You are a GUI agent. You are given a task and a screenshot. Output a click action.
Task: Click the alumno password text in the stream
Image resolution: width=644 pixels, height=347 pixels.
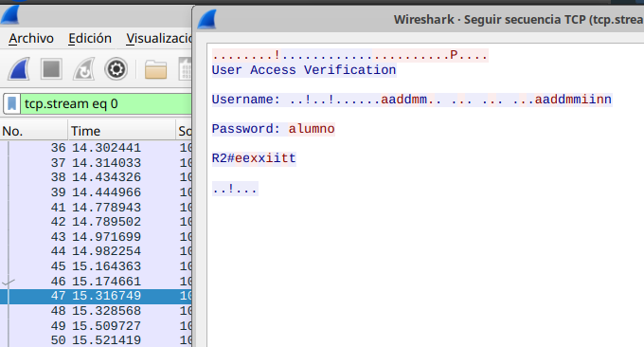312,129
